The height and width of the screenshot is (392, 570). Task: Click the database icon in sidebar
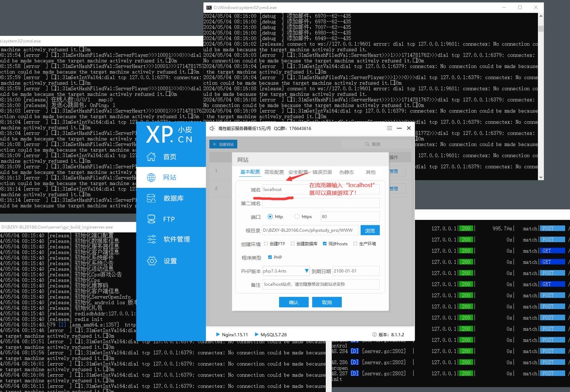click(x=151, y=198)
